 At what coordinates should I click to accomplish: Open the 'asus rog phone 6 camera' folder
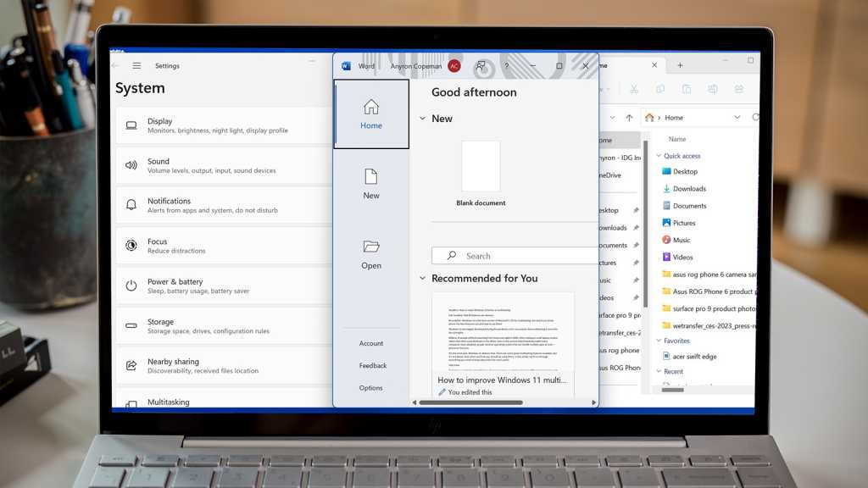[709, 274]
